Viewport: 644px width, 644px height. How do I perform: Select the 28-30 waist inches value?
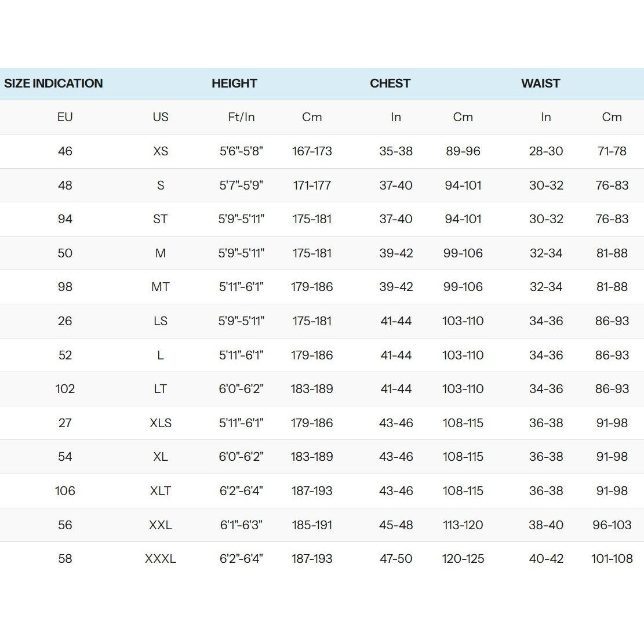click(545, 151)
